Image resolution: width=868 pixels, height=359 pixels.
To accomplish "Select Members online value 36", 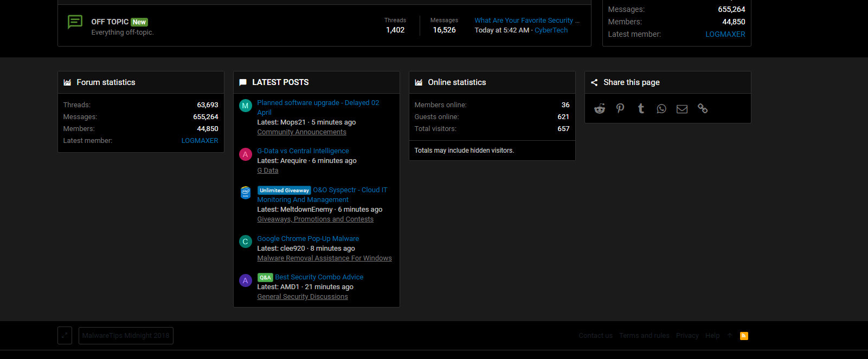I will 565,105.
